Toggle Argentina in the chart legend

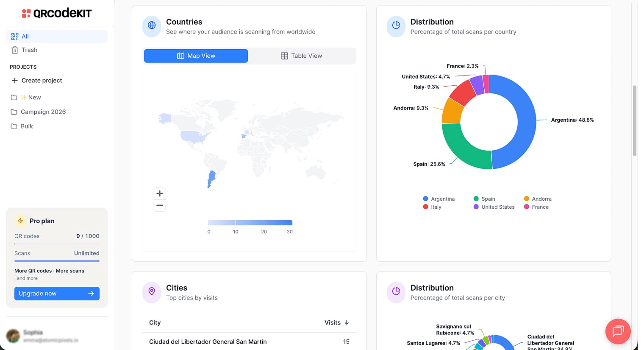click(439, 199)
